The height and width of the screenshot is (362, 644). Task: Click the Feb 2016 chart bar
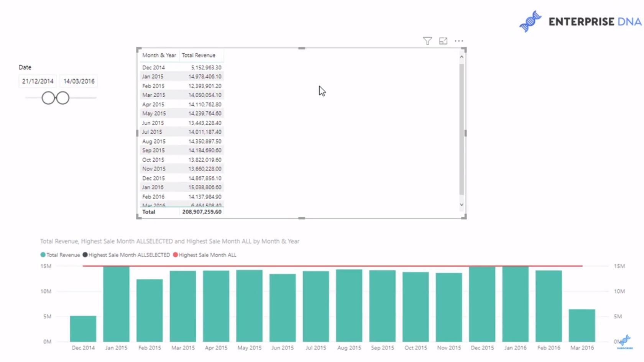pos(549,306)
